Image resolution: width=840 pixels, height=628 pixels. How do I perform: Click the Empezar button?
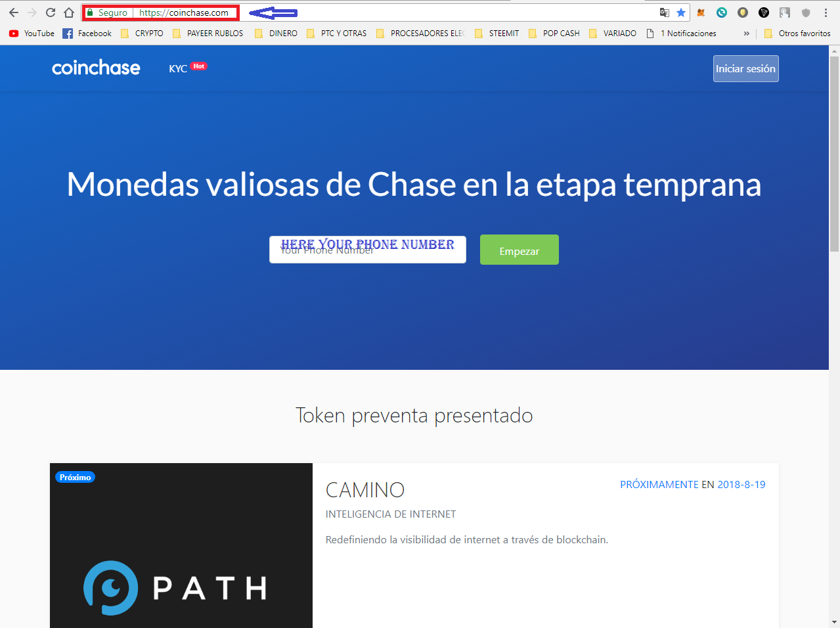pos(519,250)
